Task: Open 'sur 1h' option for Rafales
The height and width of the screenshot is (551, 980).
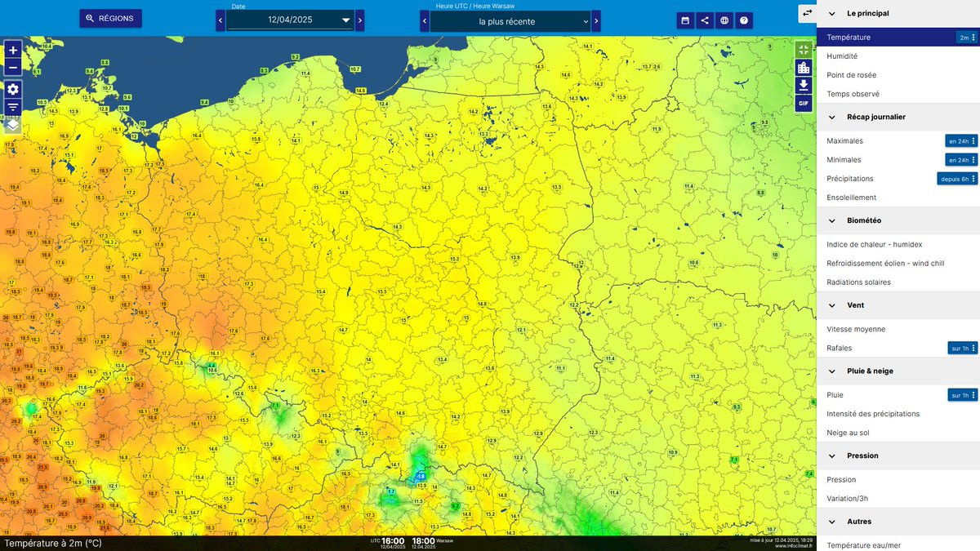Action: point(963,349)
